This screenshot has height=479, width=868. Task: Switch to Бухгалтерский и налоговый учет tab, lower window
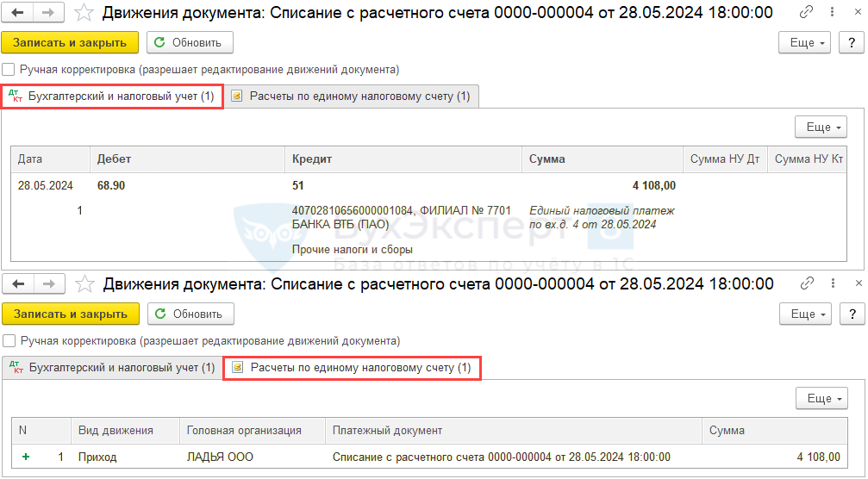[x=112, y=368]
